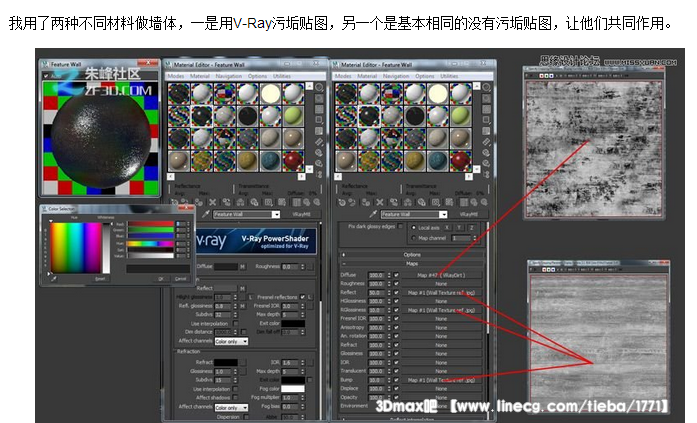Toggle the RGlossiness map enable checkbox
The image size is (697, 423).
(x=396, y=310)
